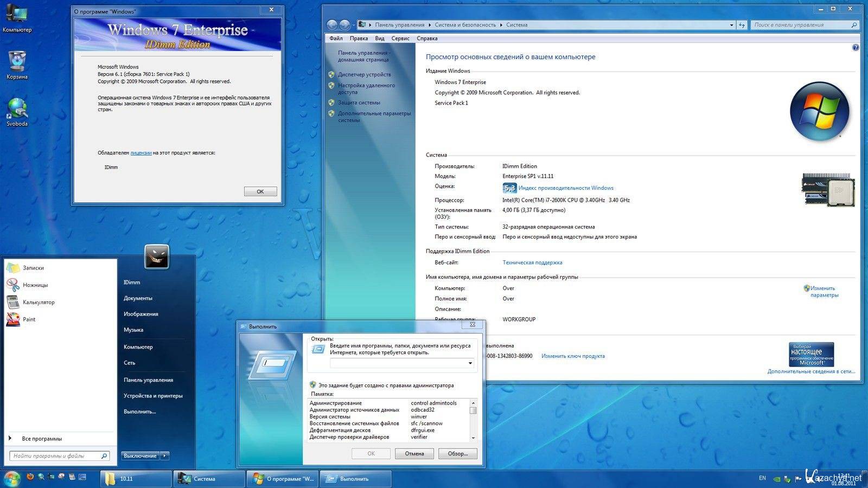Switch to the Система taskbar button
This screenshot has height=488, width=868.
click(x=209, y=479)
